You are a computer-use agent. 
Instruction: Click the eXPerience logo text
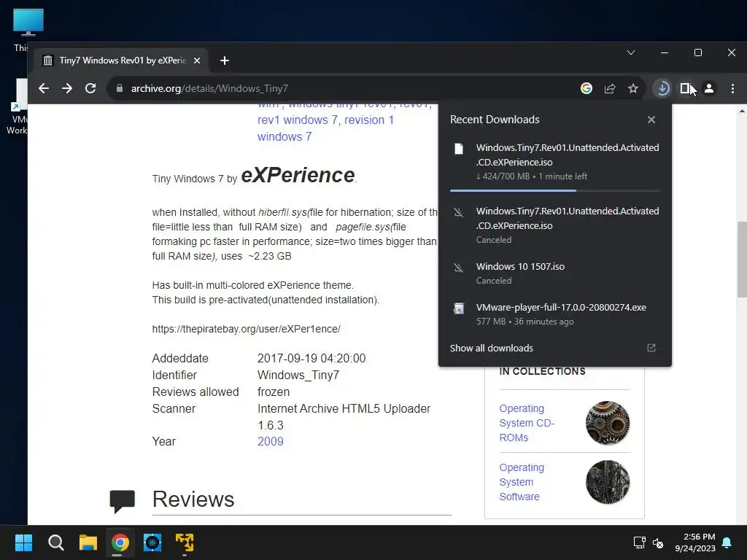coord(298,175)
